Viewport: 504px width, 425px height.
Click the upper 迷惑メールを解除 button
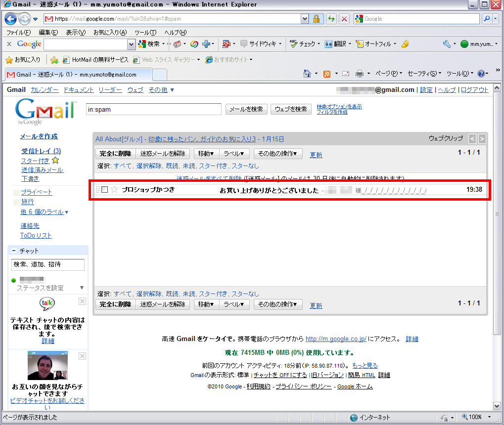[x=163, y=154]
